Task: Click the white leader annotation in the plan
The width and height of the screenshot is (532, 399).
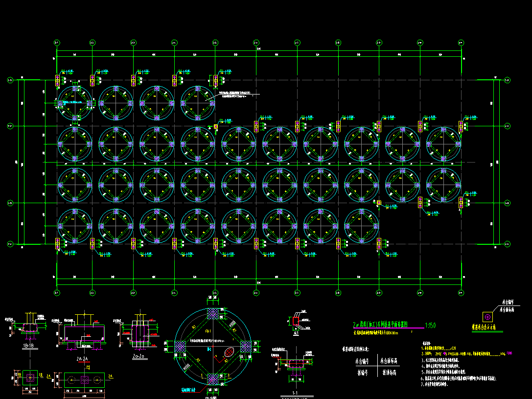Action: click(x=235, y=94)
